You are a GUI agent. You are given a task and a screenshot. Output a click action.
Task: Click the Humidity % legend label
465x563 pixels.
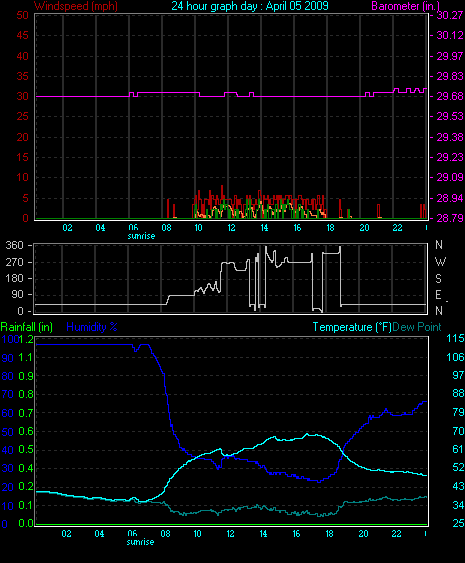coord(92,327)
